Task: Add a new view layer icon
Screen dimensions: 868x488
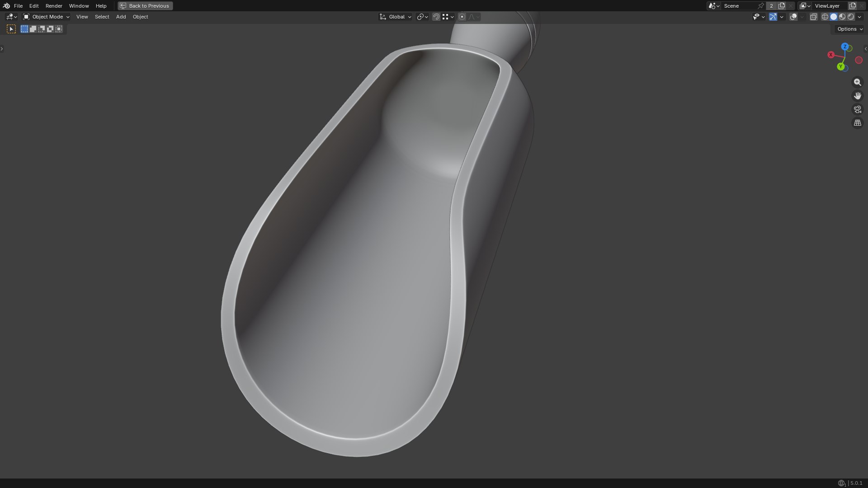Action: (x=853, y=6)
